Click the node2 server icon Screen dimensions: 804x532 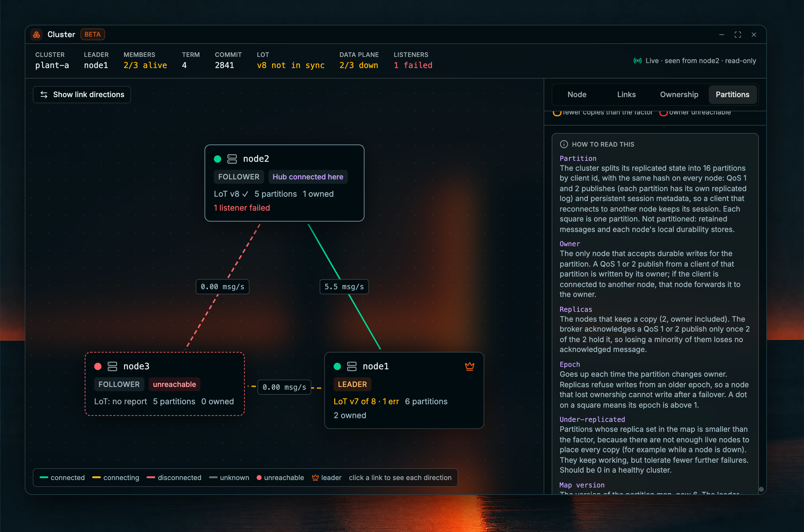tap(232, 159)
